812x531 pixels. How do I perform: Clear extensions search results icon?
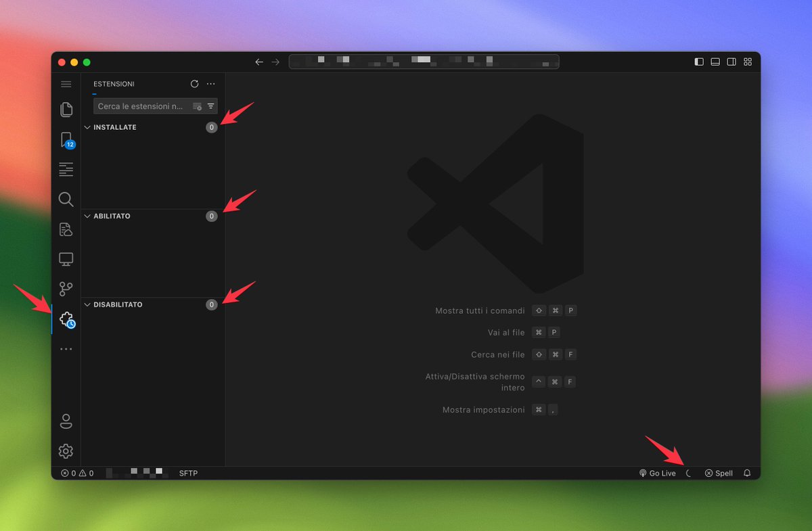pos(197,106)
